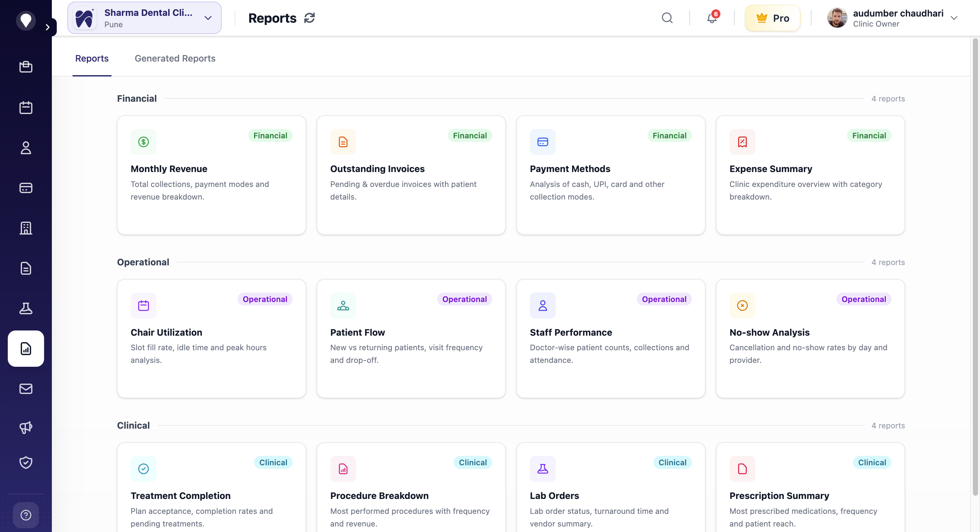Click the Clinical section heading

coord(133,425)
